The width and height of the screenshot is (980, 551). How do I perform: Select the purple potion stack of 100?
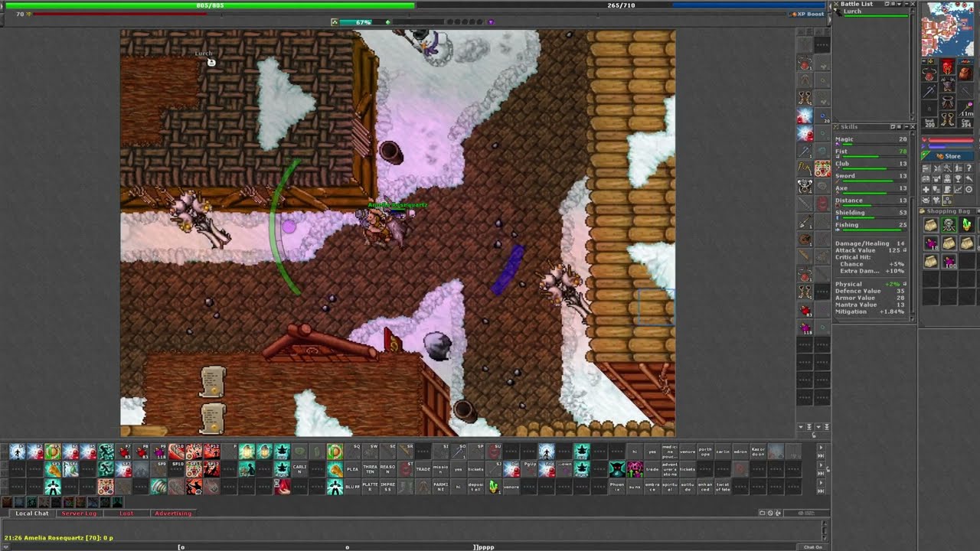point(948,262)
